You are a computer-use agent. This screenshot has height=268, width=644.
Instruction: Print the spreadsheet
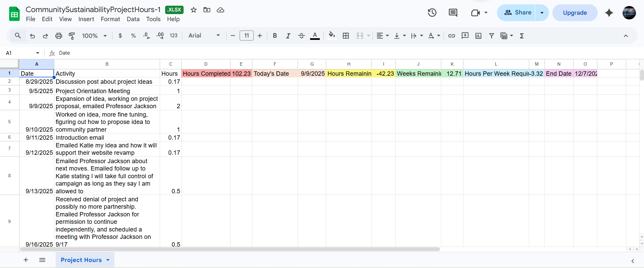click(59, 36)
